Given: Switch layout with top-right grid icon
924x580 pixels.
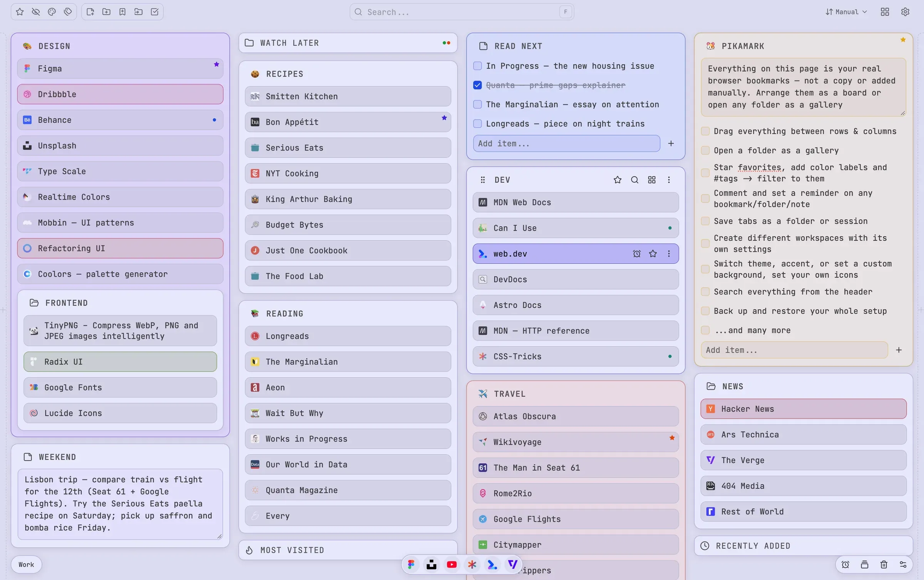Looking at the screenshot, I should pos(885,12).
